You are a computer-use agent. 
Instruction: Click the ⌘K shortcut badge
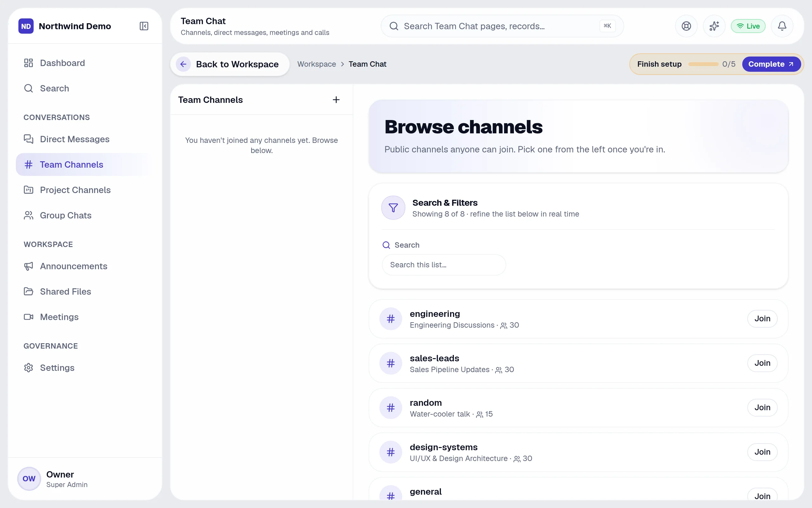(607, 26)
